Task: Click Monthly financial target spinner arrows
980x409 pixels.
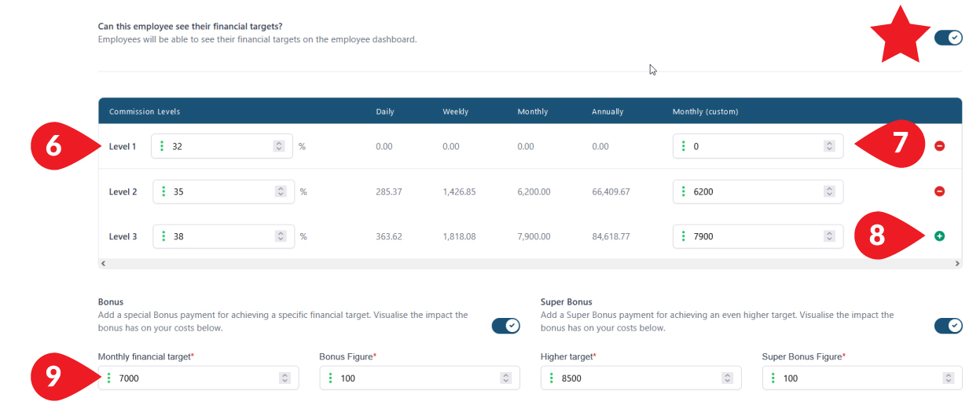Action: click(x=284, y=378)
